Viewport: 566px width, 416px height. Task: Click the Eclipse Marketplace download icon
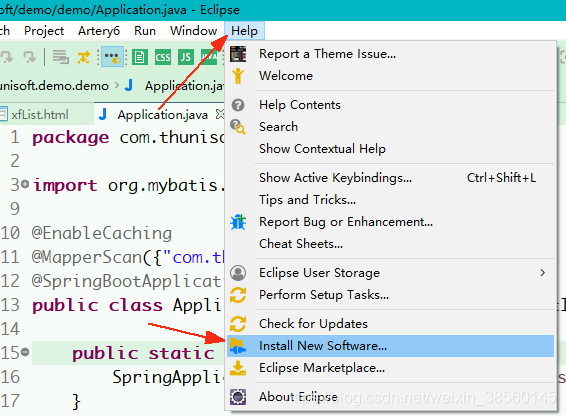238,368
